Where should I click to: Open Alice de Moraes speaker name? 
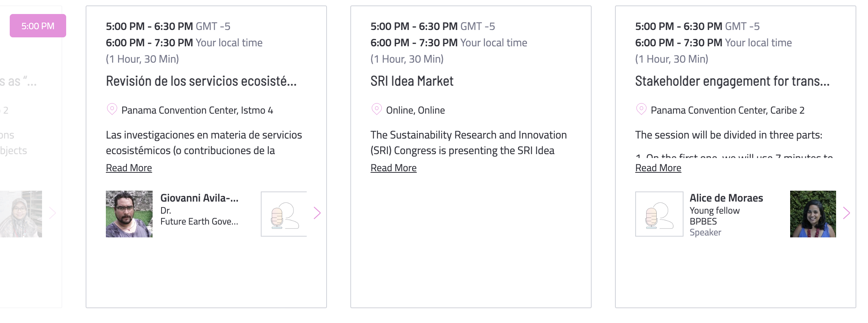(726, 198)
